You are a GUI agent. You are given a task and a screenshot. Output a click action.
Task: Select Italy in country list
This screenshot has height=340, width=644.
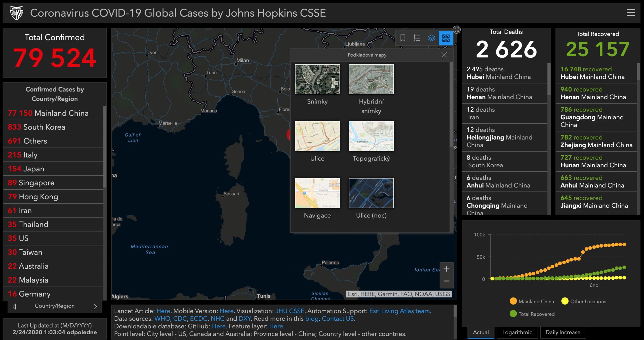[53, 155]
